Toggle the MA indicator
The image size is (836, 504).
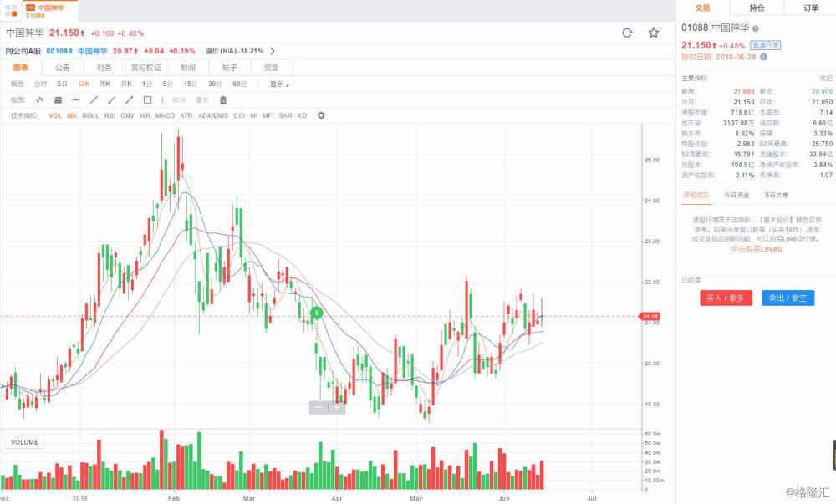pyautogui.click(x=72, y=115)
